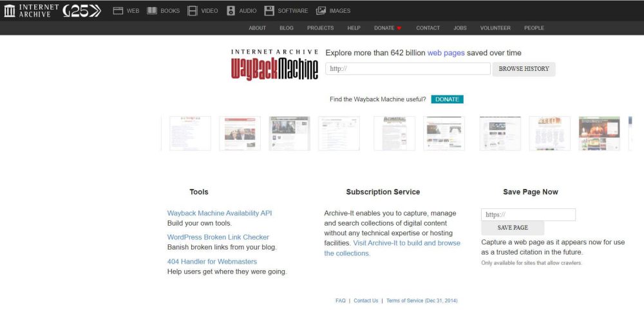This screenshot has height=314, width=644.
Task: Click the Books text label in top bar
Action: click(170, 11)
